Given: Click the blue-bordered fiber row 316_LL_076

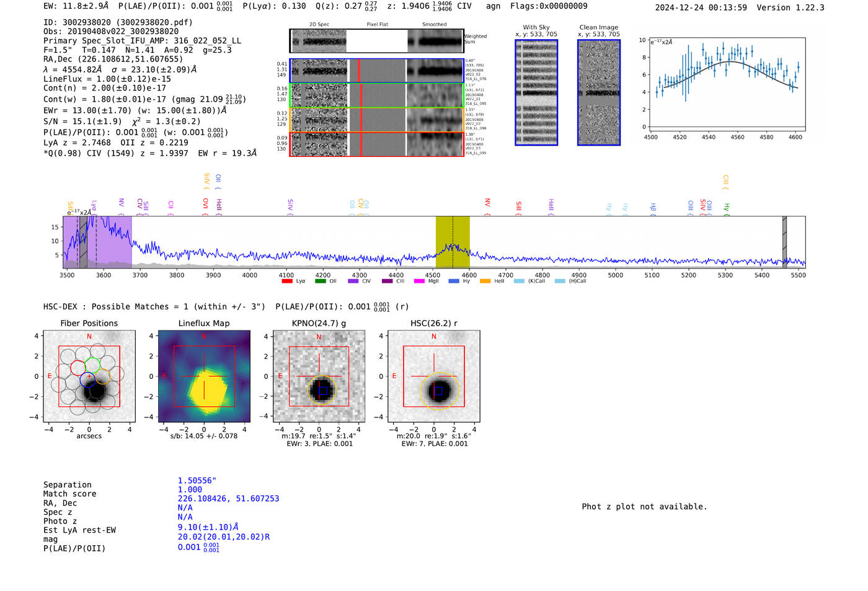Looking at the screenshot, I should tap(377, 71).
